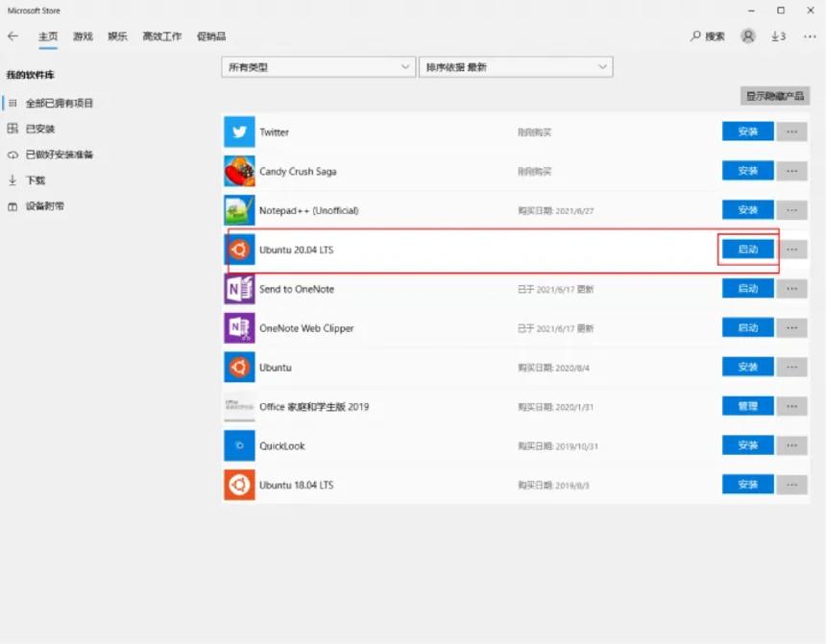The image size is (826, 644).
Task: Click the account profile icon
Action: [748, 36]
